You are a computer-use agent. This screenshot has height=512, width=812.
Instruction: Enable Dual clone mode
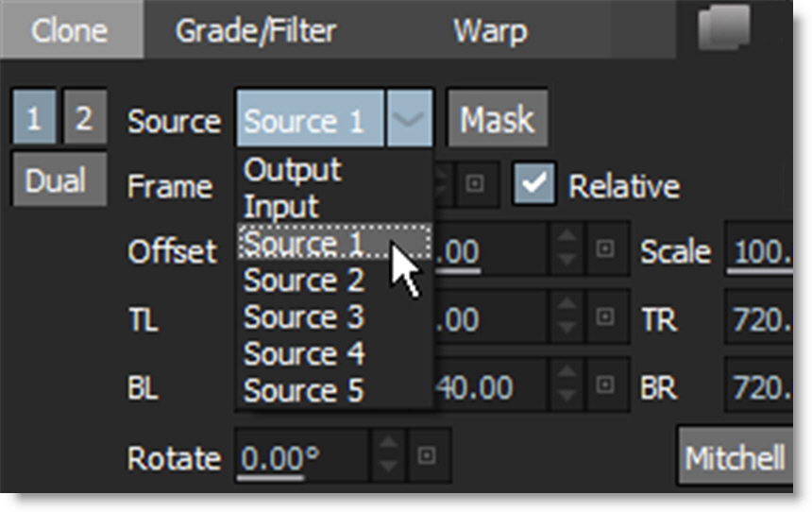pyautogui.click(x=57, y=179)
